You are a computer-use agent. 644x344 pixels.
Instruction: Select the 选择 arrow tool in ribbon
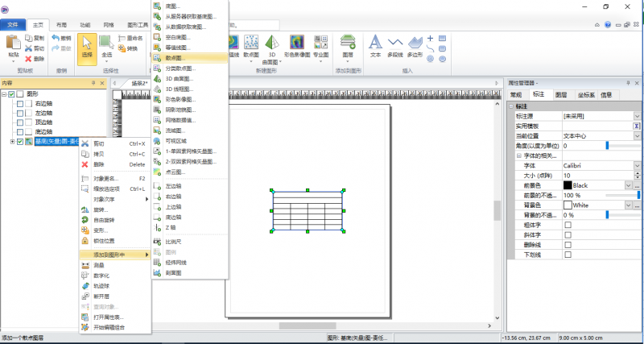pyautogui.click(x=87, y=47)
